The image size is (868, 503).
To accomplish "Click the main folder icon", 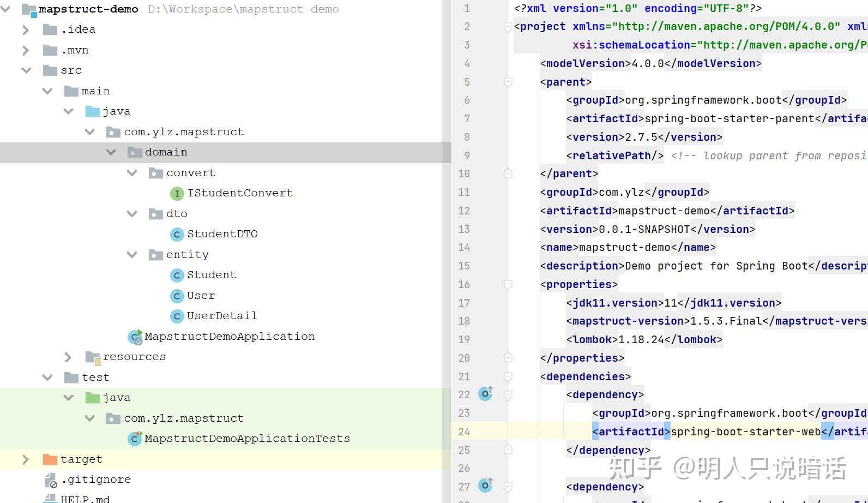I will (71, 91).
